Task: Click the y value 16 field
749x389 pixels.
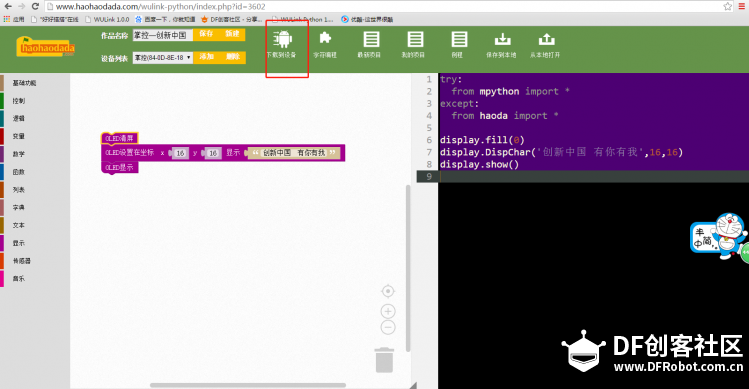Action: tap(213, 153)
